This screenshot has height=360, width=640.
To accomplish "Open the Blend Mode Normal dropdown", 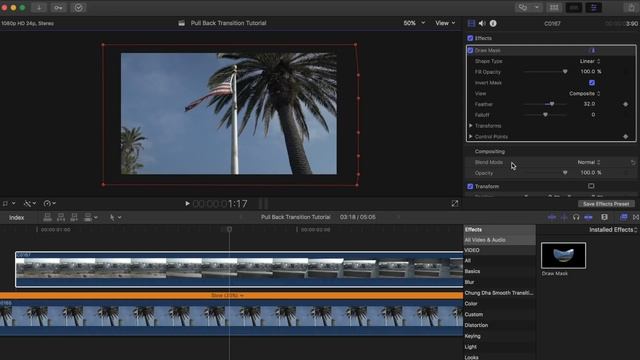I will (589, 162).
